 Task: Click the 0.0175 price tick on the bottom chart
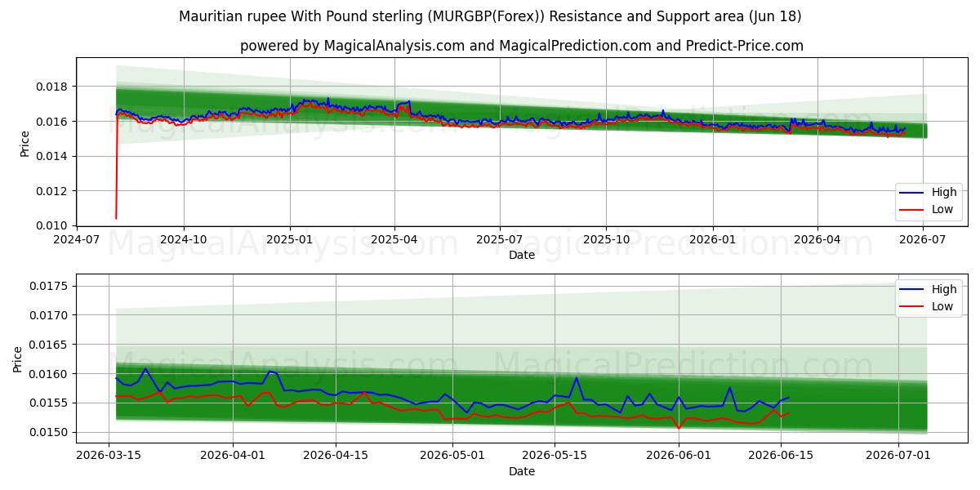(x=51, y=286)
